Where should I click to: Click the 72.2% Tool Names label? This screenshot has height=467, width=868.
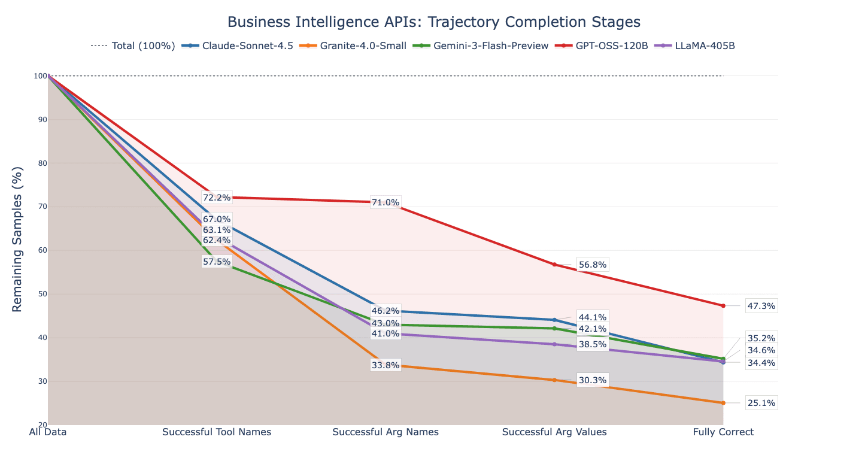[217, 198]
